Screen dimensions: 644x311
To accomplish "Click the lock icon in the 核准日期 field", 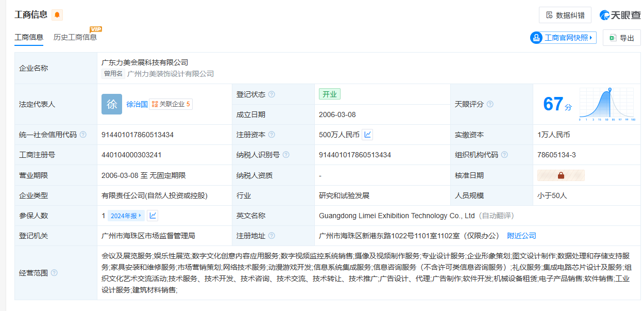I will (x=561, y=175).
